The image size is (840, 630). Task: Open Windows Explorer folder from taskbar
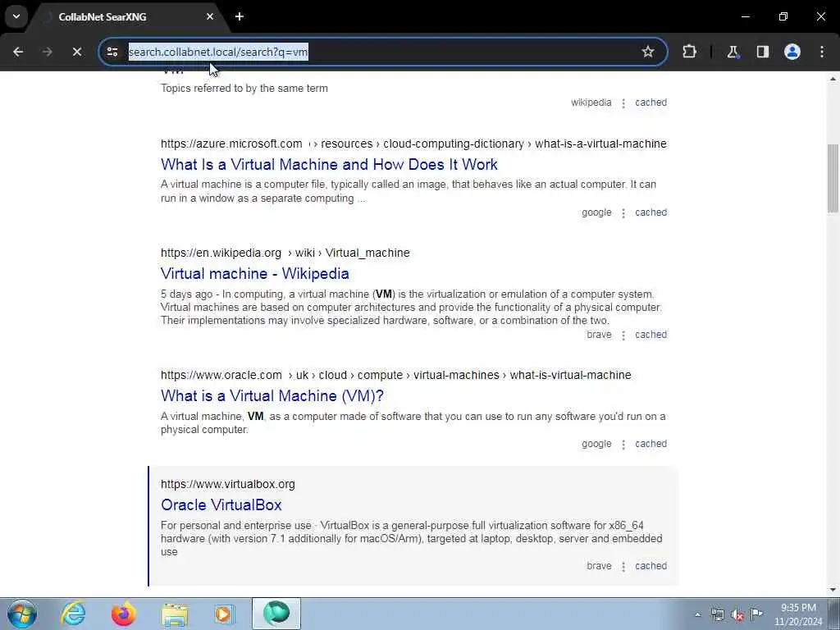tap(175, 614)
